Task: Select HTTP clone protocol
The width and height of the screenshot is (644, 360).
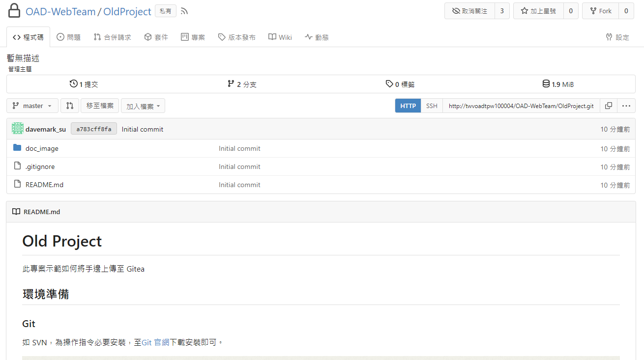Action: [x=408, y=106]
